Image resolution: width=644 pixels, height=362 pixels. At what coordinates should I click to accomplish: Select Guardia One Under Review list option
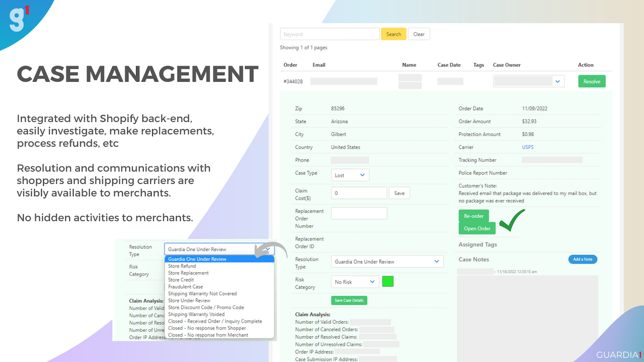219,259
